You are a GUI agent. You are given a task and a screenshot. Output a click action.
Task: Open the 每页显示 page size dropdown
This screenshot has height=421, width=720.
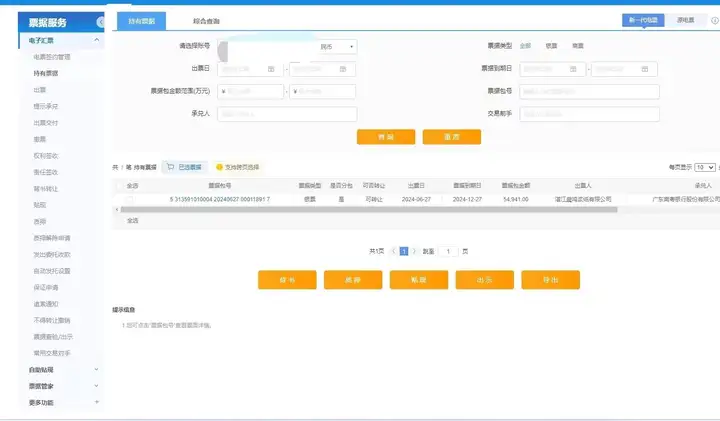tap(704, 167)
